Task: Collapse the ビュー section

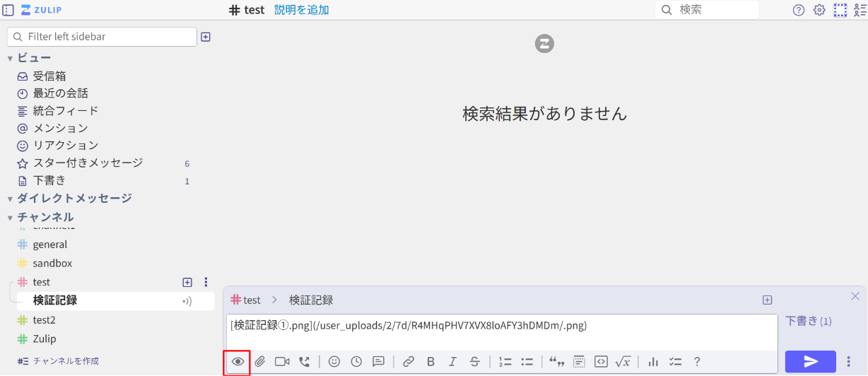Action: point(11,58)
